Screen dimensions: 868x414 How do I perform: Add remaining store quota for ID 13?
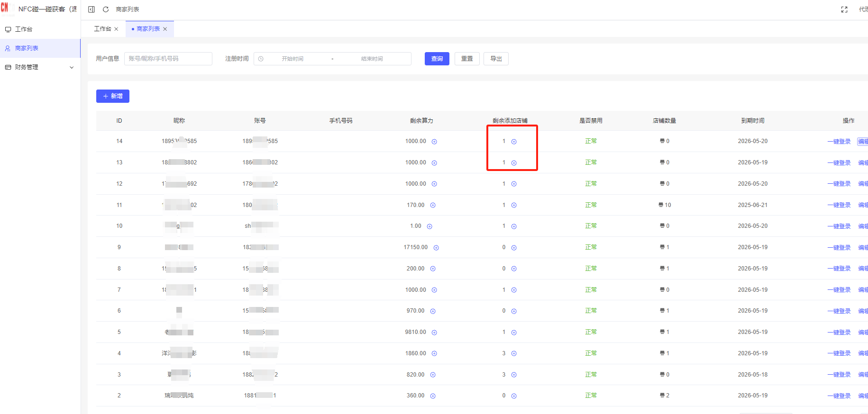coord(514,163)
